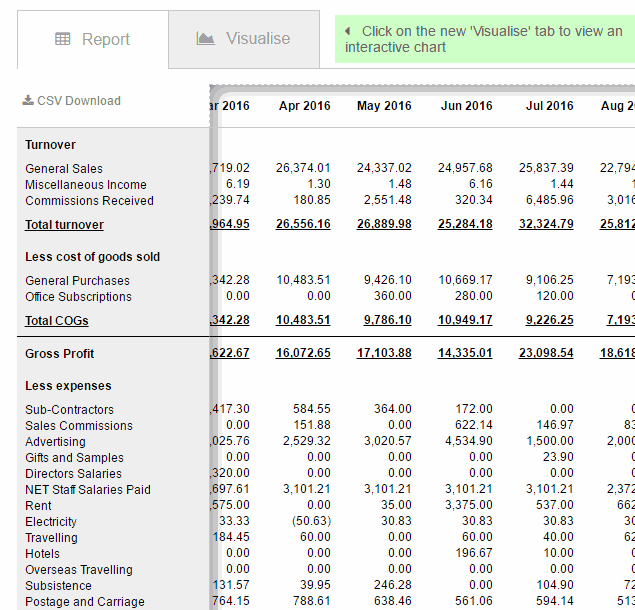Click Postage and Carriage April value 788.61
Image resolution: width=635 pixels, height=610 pixels.
pos(312,601)
